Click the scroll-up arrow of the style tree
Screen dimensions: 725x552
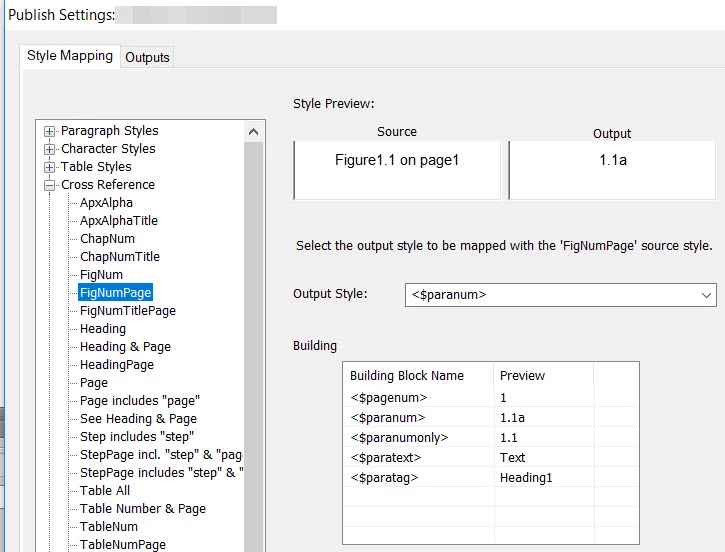pos(253,132)
